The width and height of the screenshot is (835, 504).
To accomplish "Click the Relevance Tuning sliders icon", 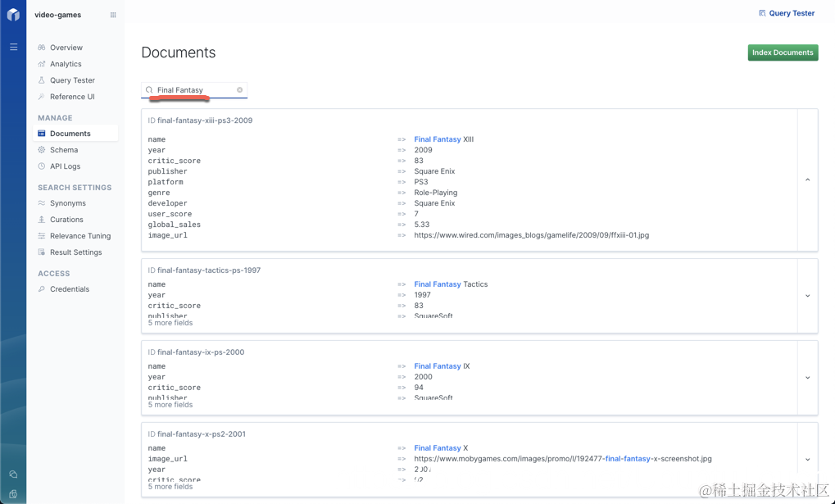I will pos(42,236).
